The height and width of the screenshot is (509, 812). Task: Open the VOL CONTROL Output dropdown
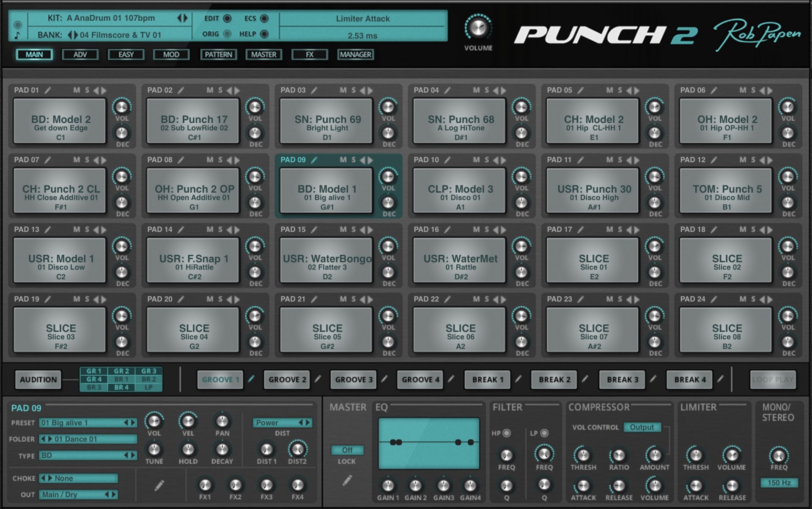(642, 427)
